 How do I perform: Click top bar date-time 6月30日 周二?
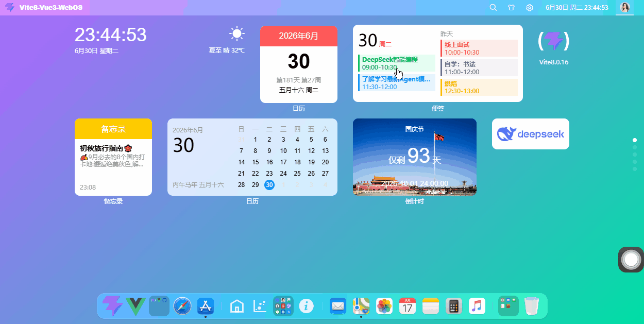(x=577, y=8)
